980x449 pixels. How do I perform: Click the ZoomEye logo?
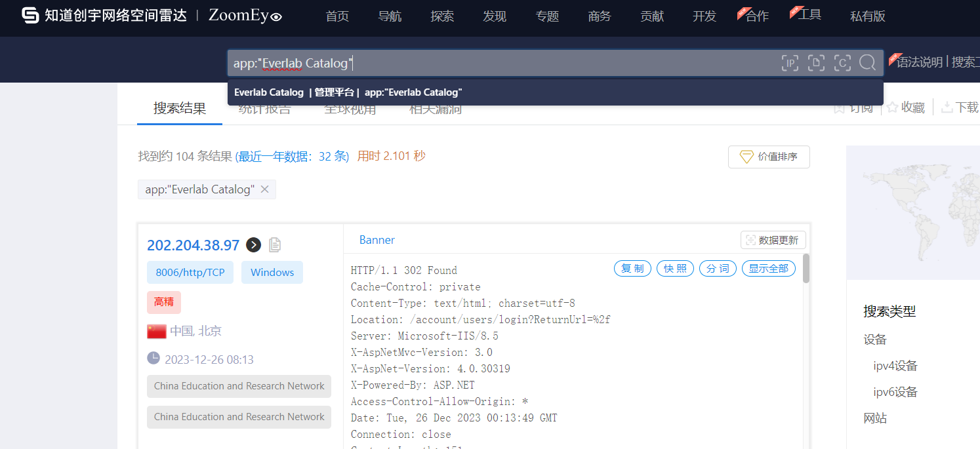pyautogui.click(x=245, y=16)
